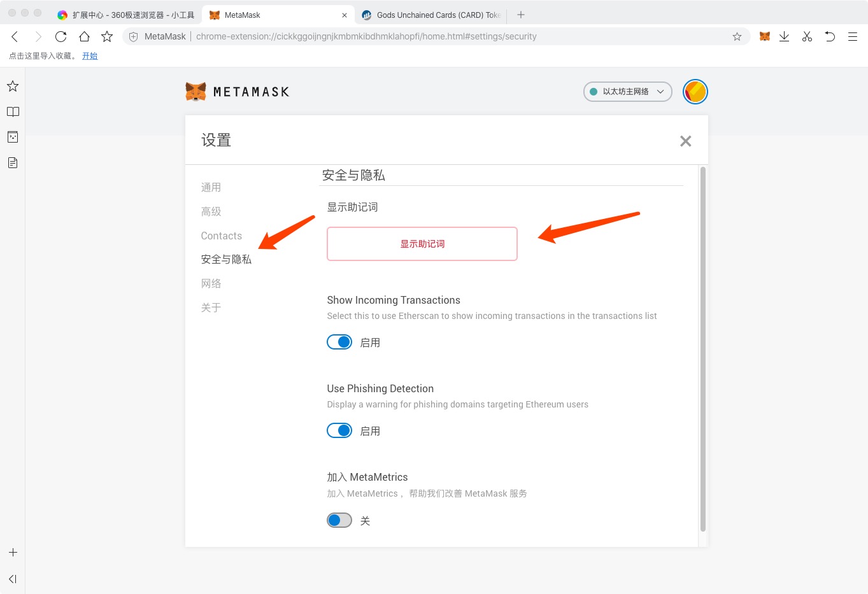Click the 开始 import favorites link
Image resolution: width=868 pixels, height=594 pixels.
[x=90, y=56]
